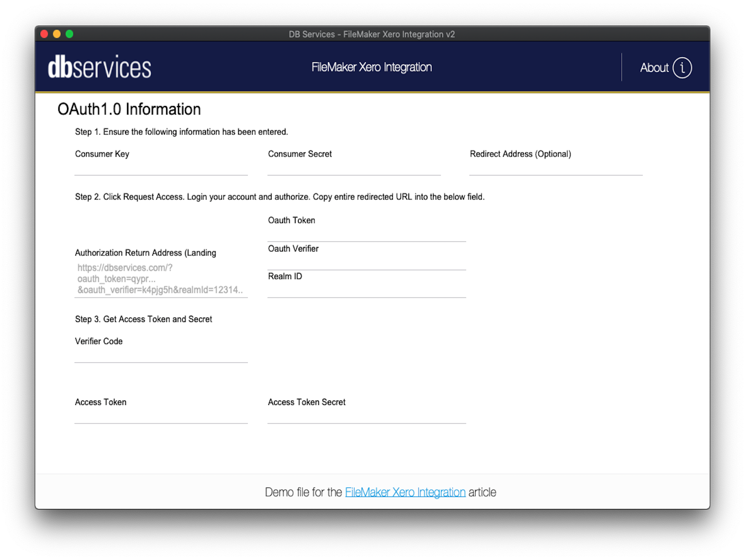The width and height of the screenshot is (745, 560).
Task: Open the About info icon
Action: click(682, 68)
